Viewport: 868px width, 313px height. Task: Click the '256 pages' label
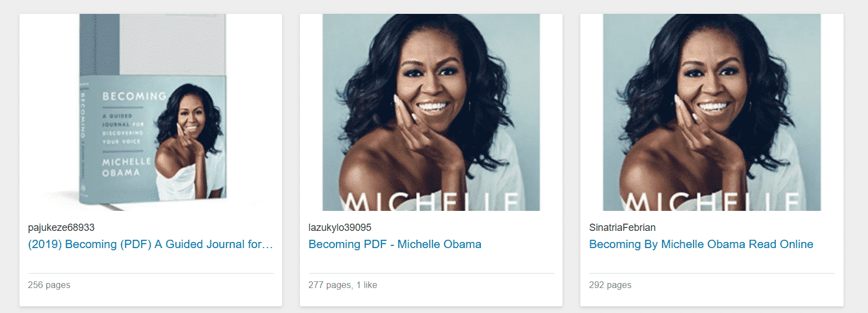tap(49, 285)
